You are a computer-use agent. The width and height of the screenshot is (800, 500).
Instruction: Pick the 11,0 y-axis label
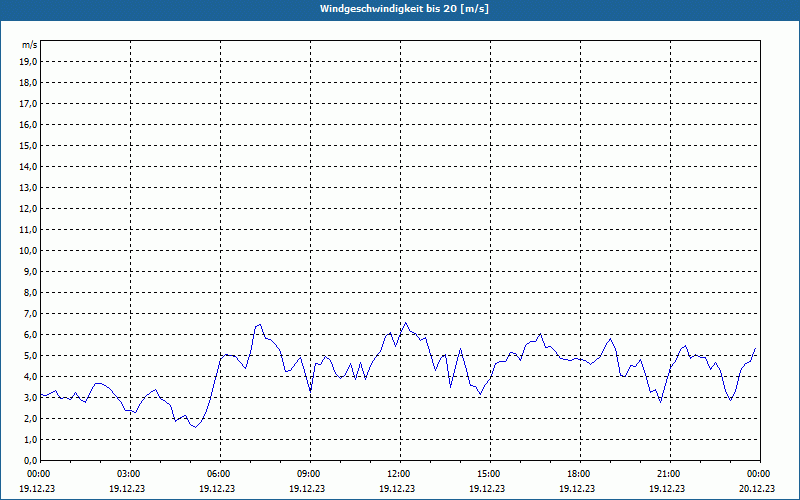[28, 230]
